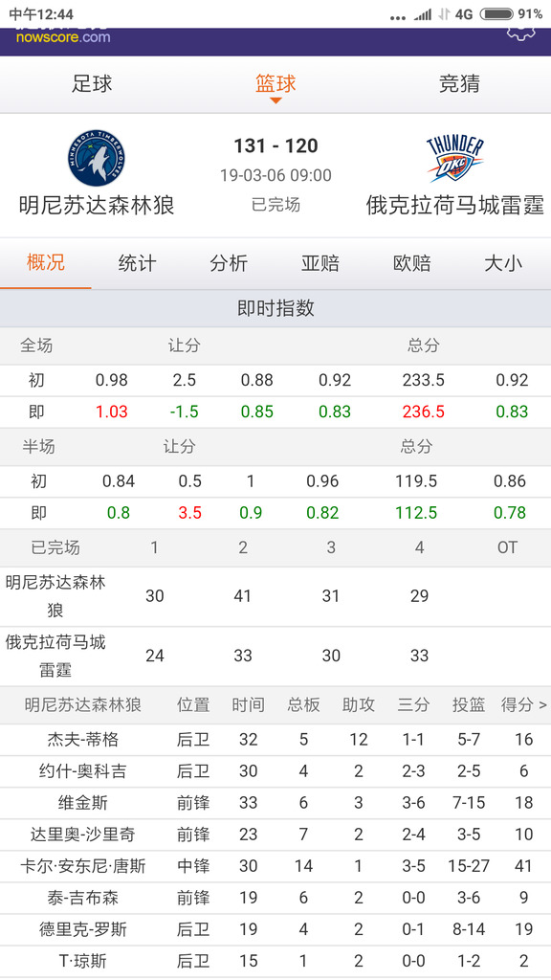Tap 杰夫-蒂格's 12 assists value
This screenshot has width=551, height=980.
pos(359,740)
